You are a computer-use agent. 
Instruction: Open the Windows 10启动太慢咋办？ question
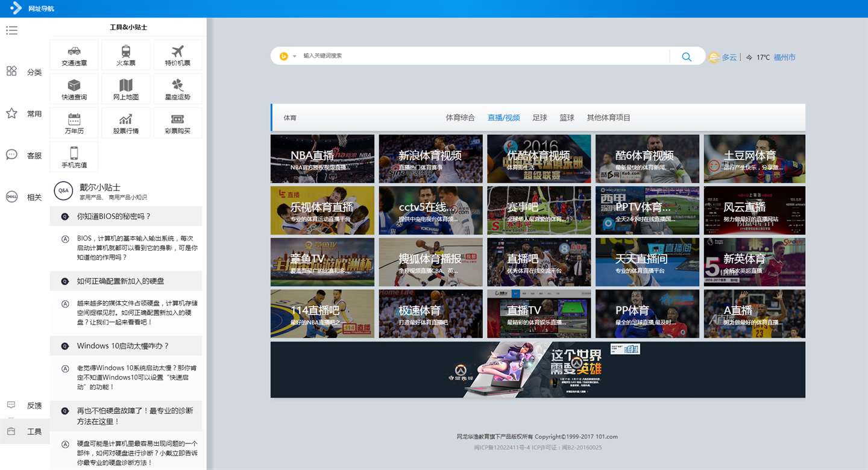[x=126, y=346]
